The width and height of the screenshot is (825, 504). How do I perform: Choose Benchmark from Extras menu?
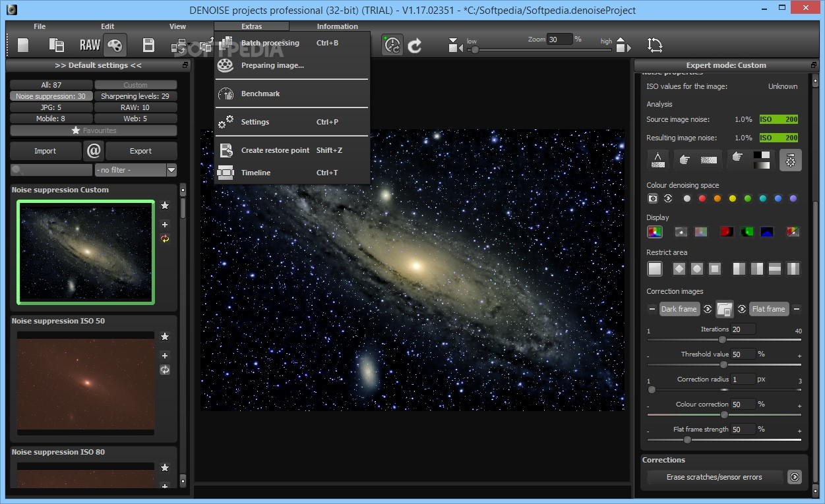[x=292, y=94]
